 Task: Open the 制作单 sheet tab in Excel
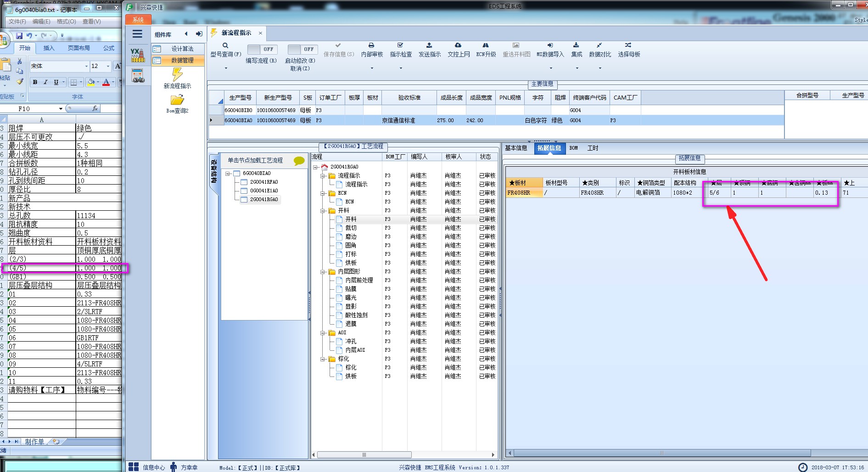pos(34,442)
